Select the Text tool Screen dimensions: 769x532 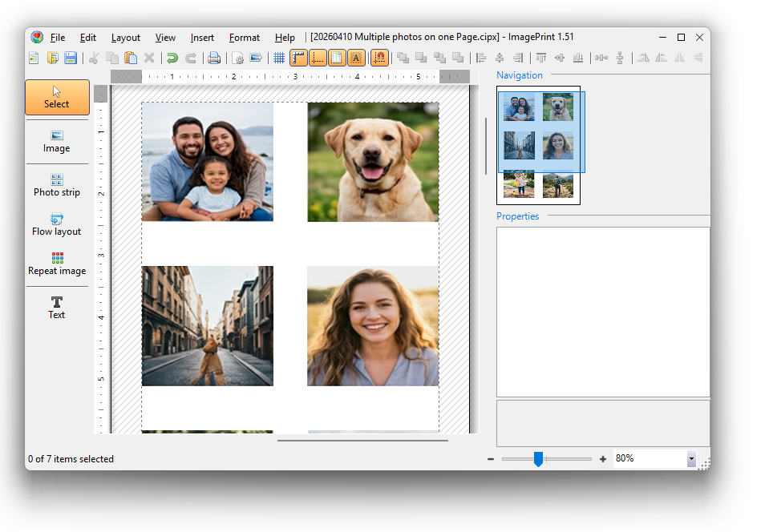point(56,308)
